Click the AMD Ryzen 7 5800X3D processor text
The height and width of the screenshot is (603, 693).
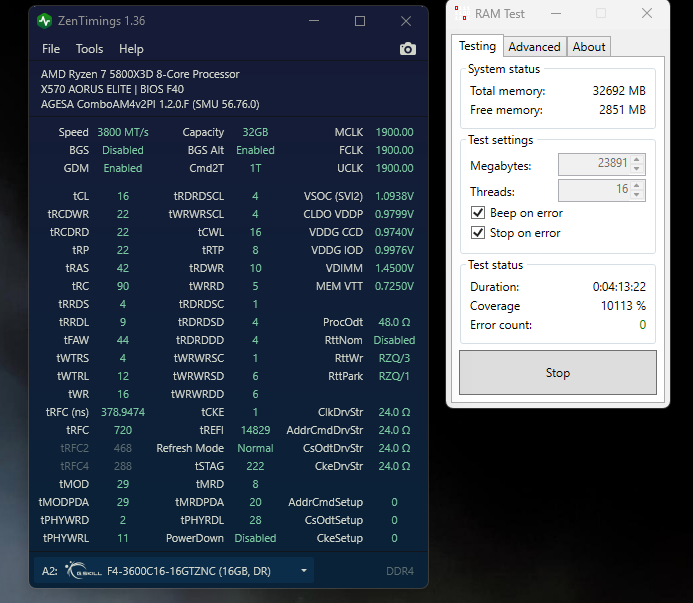click(140, 74)
